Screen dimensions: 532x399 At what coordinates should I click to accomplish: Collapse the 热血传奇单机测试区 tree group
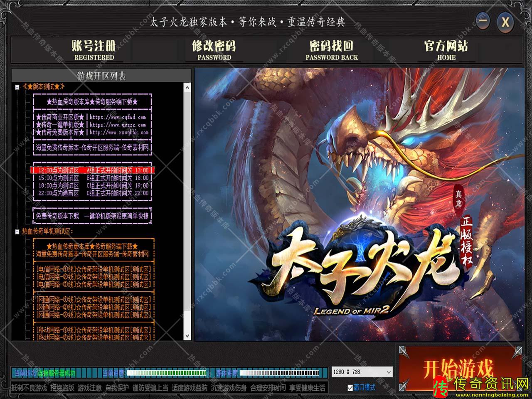(x=17, y=232)
